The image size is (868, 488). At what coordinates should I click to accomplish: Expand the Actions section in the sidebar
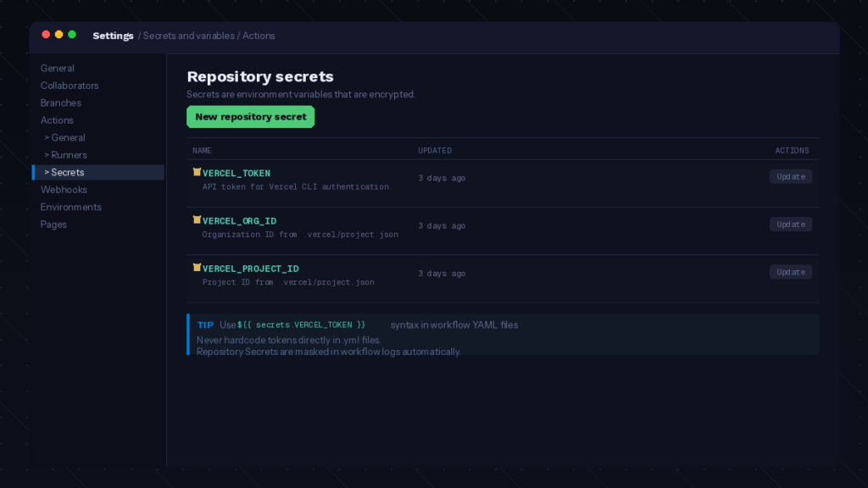click(x=57, y=119)
